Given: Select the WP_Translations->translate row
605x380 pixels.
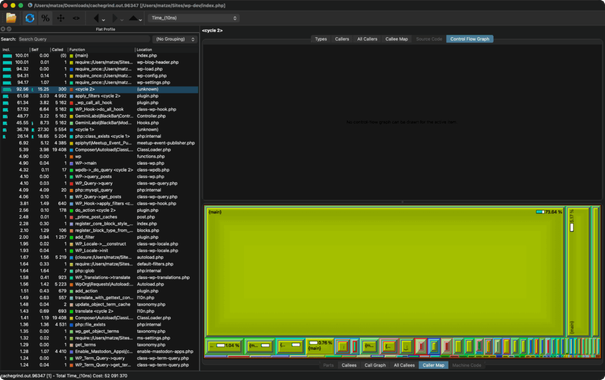Looking at the screenshot, I should click(x=99, y=277).
